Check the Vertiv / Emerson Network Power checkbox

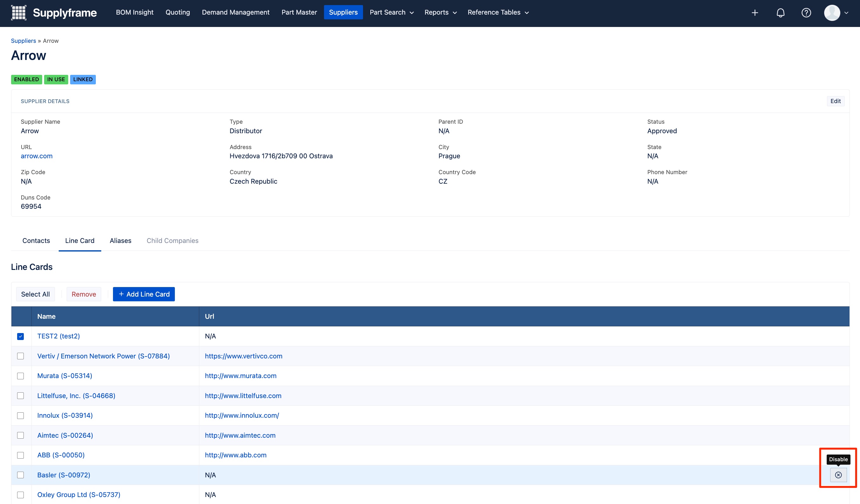coord(21,356)
